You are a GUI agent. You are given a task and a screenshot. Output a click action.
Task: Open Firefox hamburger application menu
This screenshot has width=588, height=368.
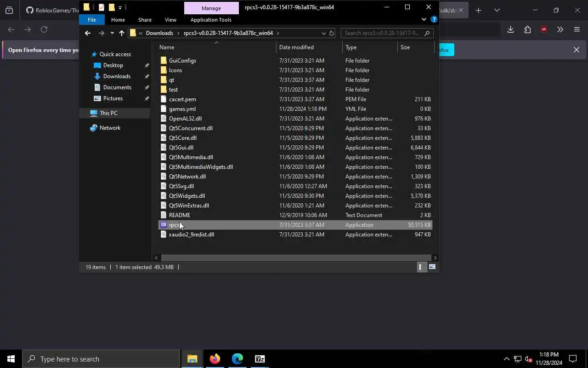coord(577,29)
